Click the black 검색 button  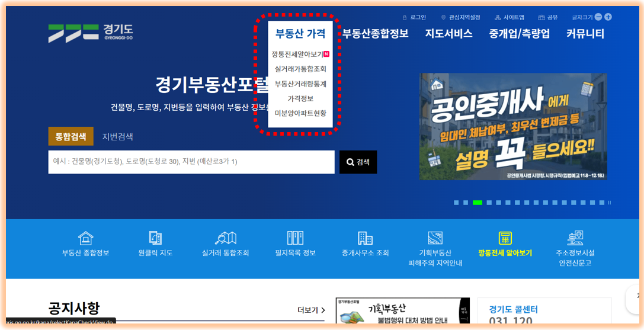[358, 162]
